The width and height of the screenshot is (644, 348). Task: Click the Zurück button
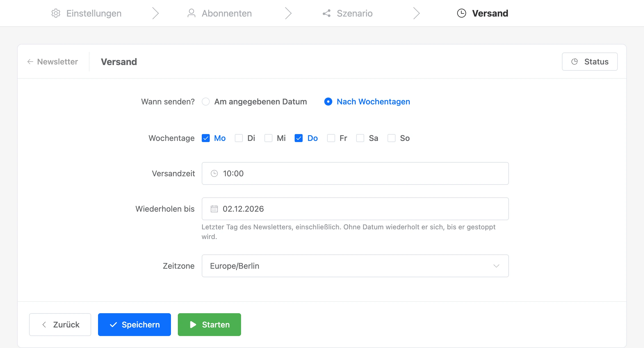(60, 325)
